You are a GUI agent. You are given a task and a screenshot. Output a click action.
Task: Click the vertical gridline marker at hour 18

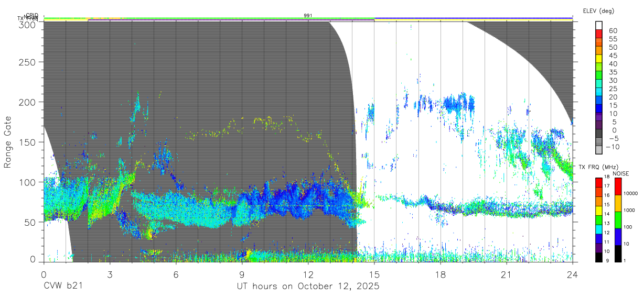coord(441,141)
